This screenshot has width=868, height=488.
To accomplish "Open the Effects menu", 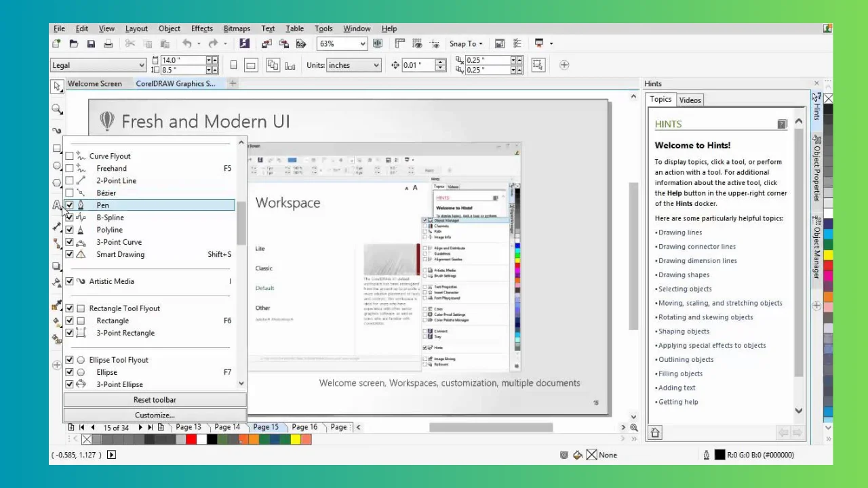I will [x=202, y=28].
